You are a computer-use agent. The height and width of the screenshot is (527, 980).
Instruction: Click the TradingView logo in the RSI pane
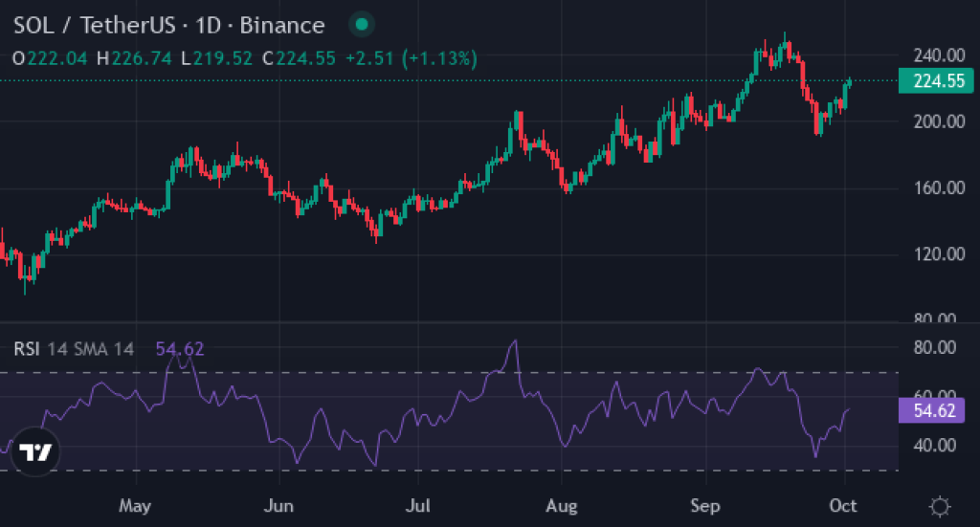tap(34, 452)
